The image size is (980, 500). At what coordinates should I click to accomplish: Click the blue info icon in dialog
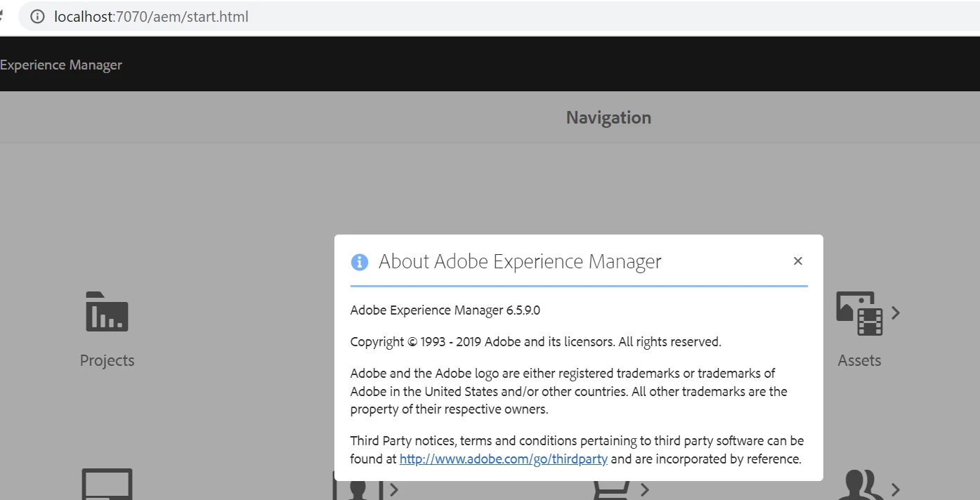click(x=359, y=262)
